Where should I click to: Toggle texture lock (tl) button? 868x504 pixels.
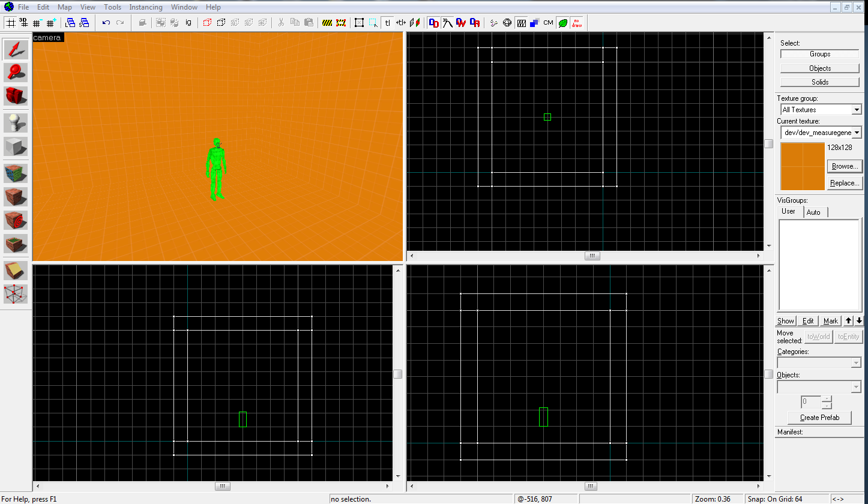(387, 23)
